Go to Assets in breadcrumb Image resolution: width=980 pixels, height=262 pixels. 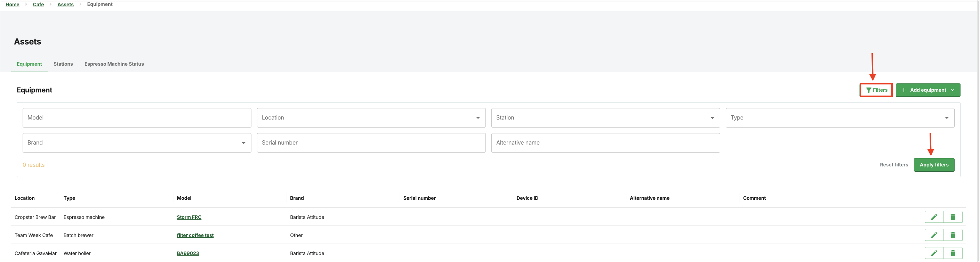click(65, 4)
